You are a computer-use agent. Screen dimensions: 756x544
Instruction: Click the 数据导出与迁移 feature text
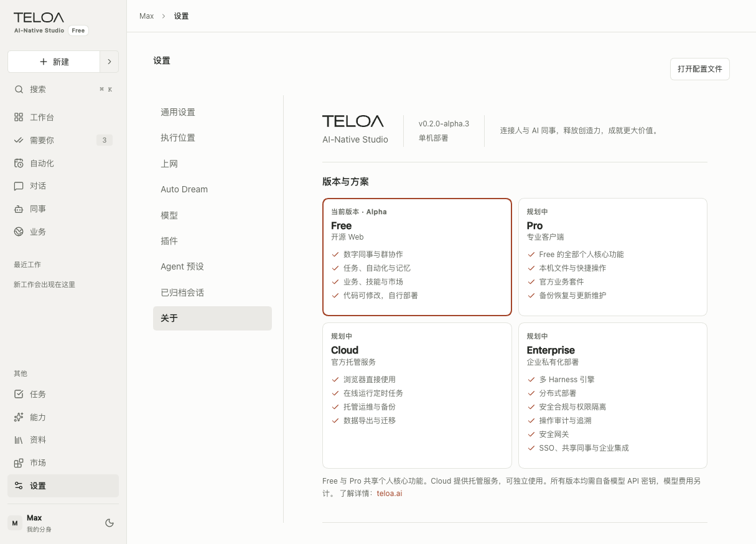[370, 421]
